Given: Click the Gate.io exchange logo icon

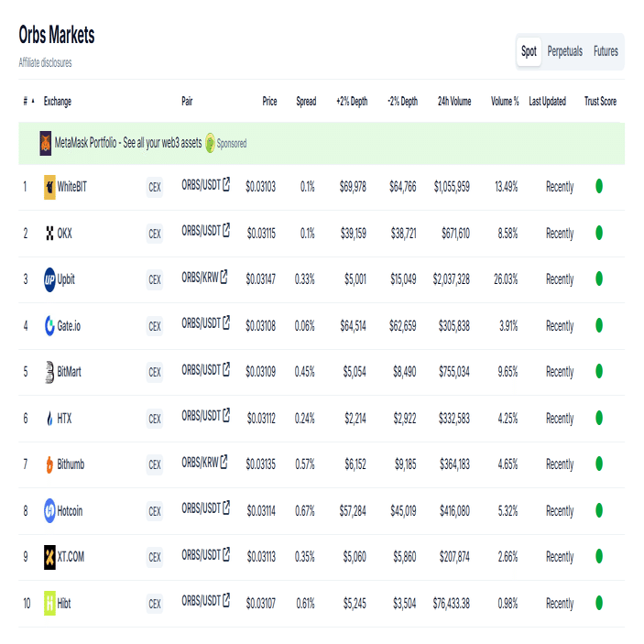Looking at the screenshot, I should pos(49,326).
